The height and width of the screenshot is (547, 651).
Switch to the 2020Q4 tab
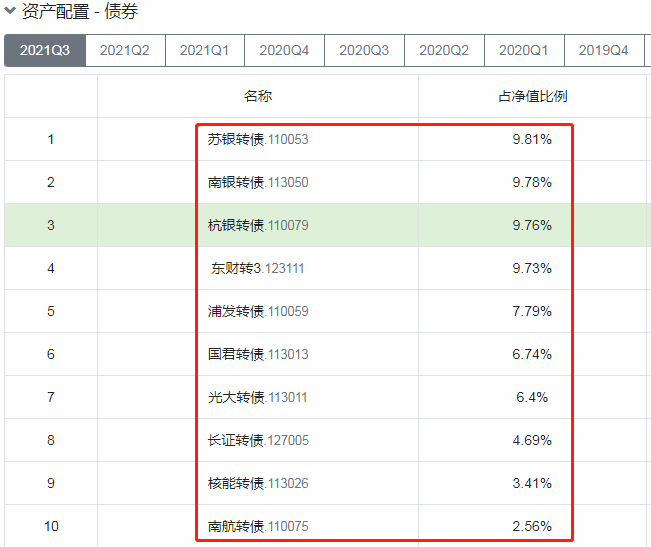click(284, 51)
